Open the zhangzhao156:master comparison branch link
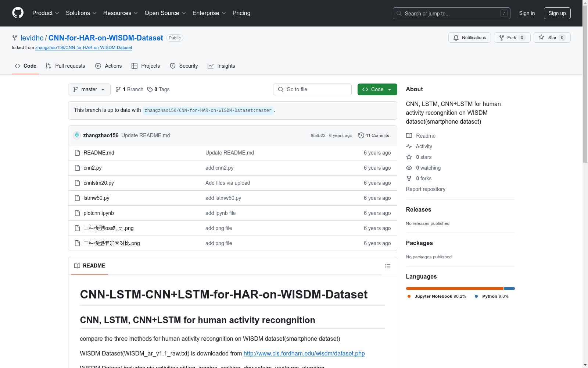This screenshot has height=368, width=588. [x=208, y=110]
